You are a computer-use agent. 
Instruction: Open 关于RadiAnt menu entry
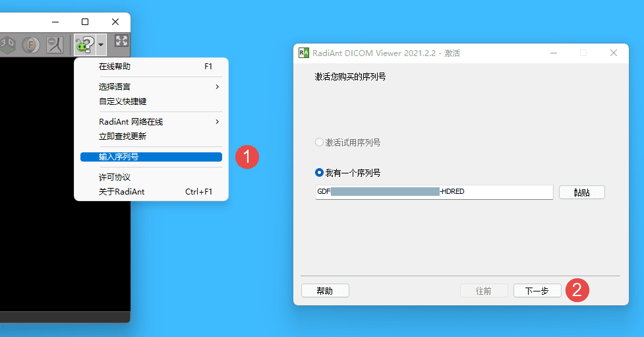click(151, 192)
